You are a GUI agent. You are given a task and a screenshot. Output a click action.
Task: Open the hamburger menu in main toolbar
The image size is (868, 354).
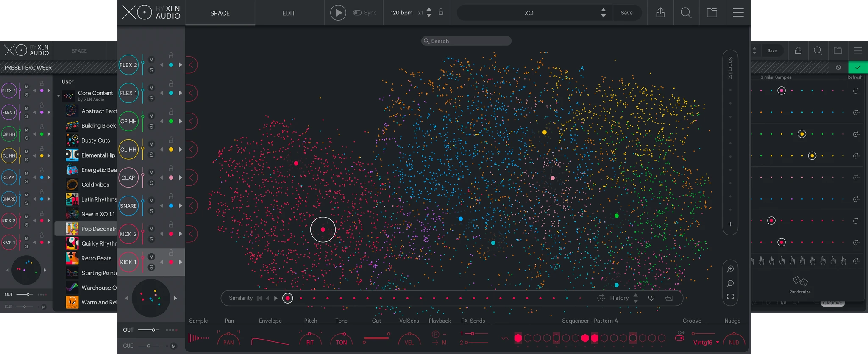pyautogui.click(x=738, y=13)
